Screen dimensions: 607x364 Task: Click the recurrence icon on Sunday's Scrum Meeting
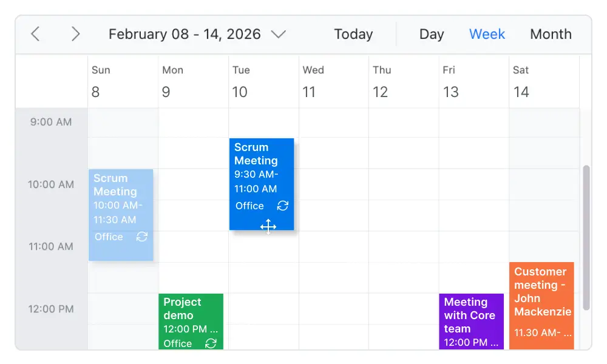142,237
